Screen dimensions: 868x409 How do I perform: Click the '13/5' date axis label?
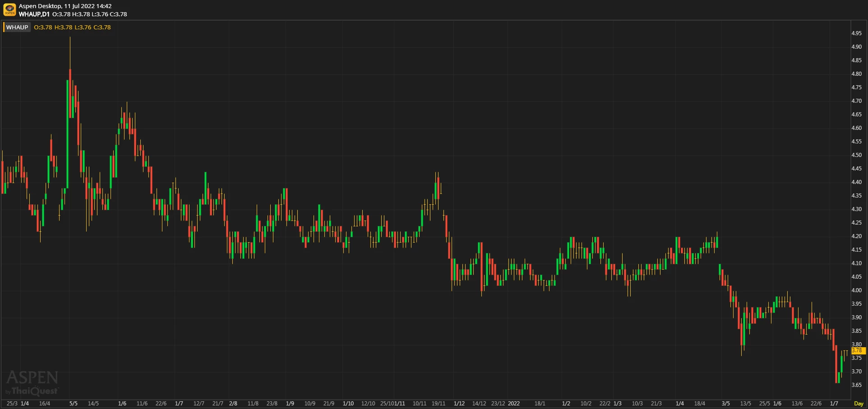click(746, 404)
